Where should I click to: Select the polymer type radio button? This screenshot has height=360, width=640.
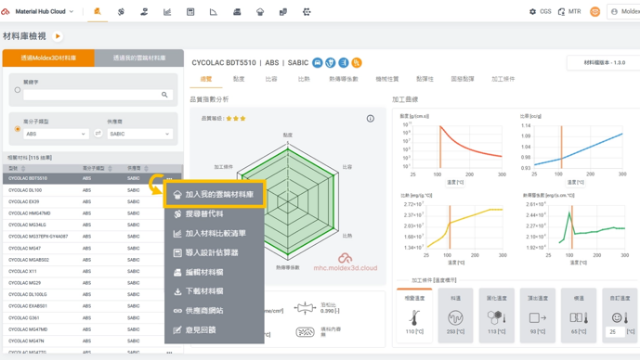point(18,129)
